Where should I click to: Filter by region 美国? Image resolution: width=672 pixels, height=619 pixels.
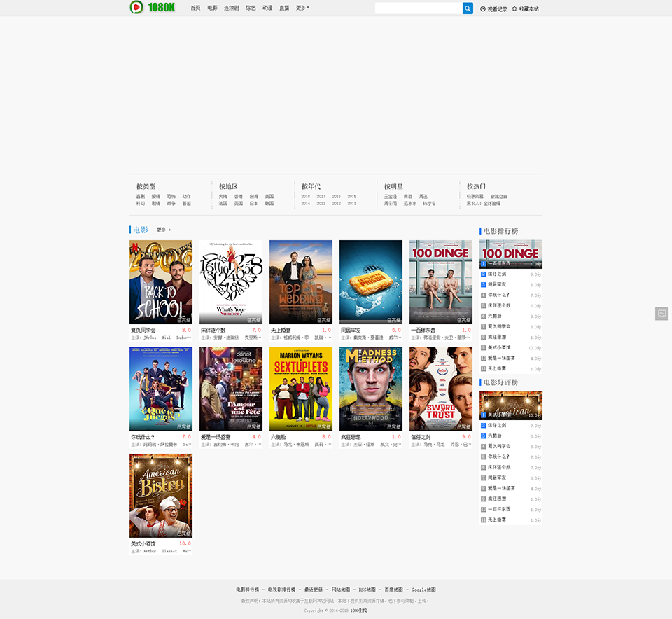click(x=269, y=196)
